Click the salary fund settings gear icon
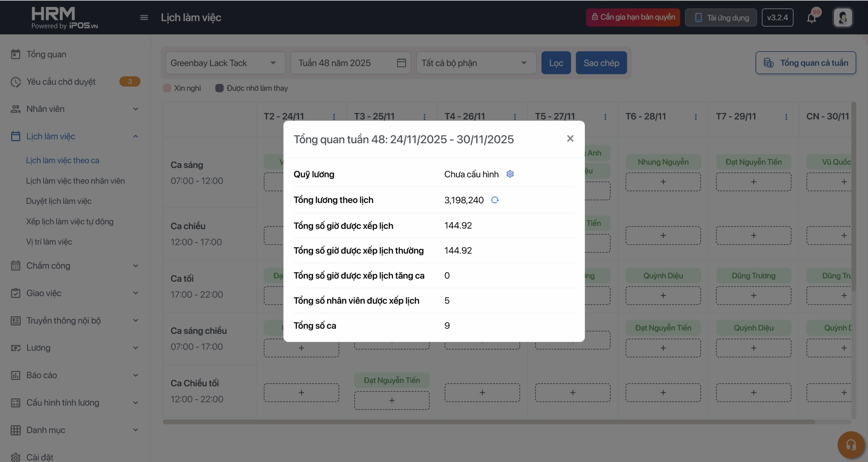 tap(510, 174)
